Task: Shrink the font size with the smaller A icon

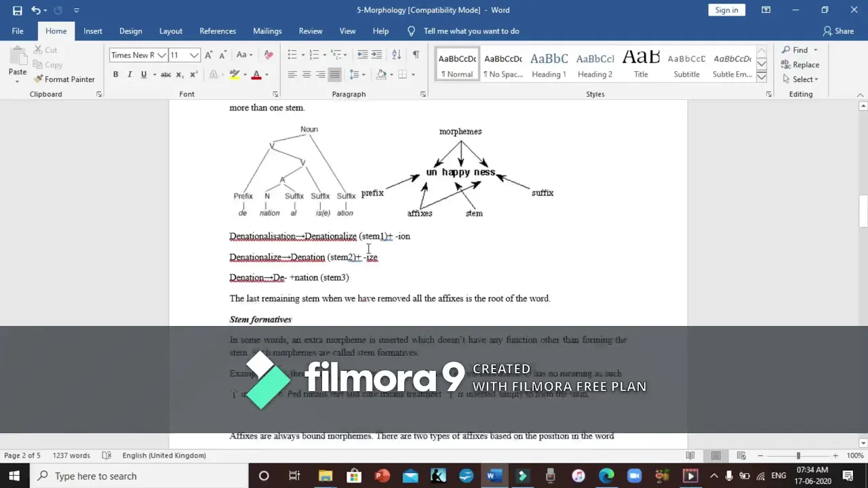Action: pyautogui.click(x=223, y=55)
